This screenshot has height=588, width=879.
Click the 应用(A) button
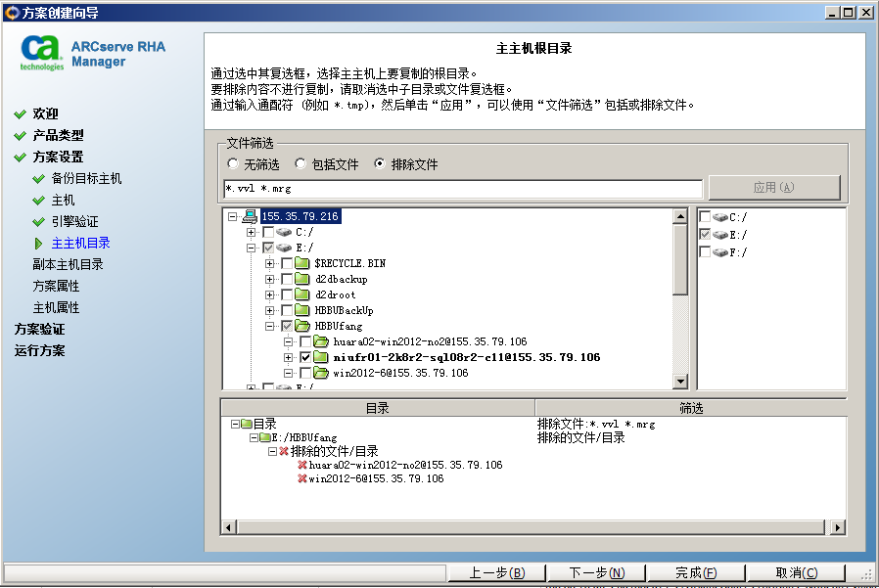pyautogui.click(x=774, y=187)
